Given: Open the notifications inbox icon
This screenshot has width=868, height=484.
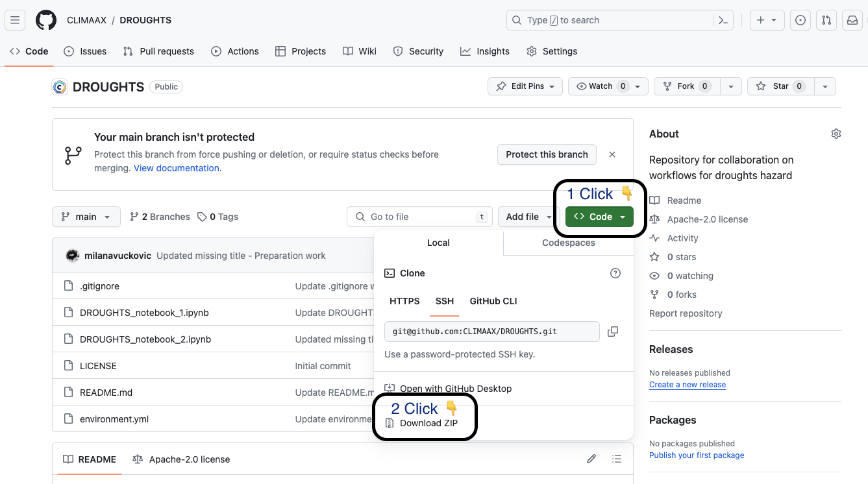Looking at the screenshot, I should 851,20.
